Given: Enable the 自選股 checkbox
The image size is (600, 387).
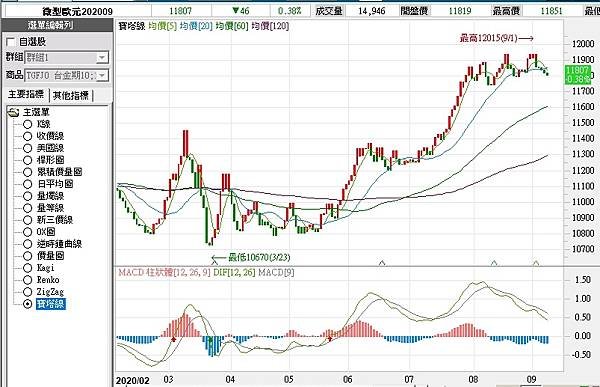Looking at the screenshot, I should click(11, 42).
